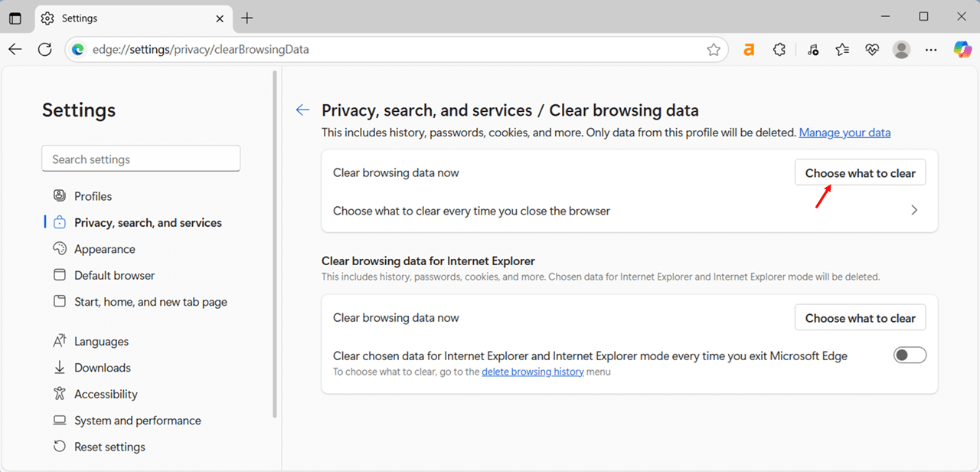
Task: Enable clearing Internet Explorer data on exit
Action: (x=910, y=355)
